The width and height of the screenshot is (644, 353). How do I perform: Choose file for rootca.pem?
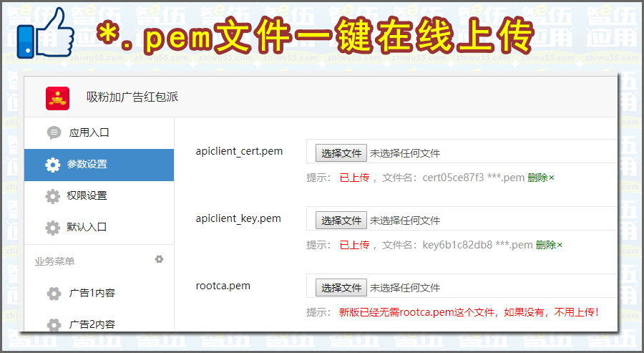(x=341, y=288)
